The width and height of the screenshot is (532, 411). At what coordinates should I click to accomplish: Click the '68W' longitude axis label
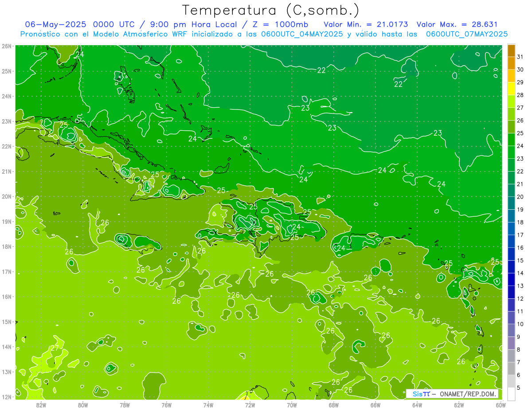click(x=334, y=404)
